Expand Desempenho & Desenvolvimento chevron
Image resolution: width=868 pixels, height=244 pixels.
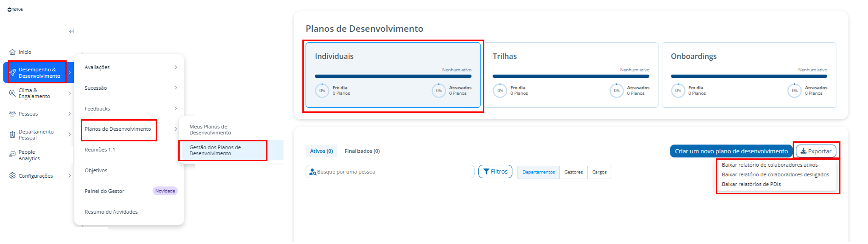click(x=69, y=73)
